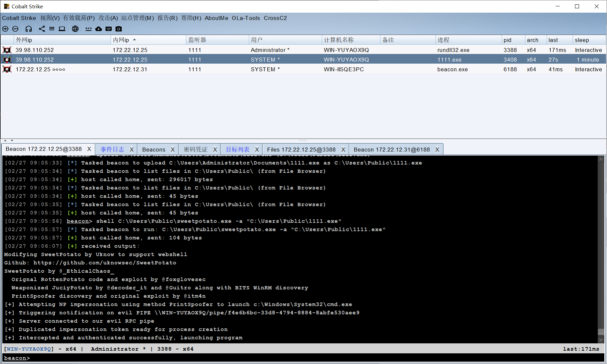
Task: Click the beacon command input field
Action: click(133, 358)
